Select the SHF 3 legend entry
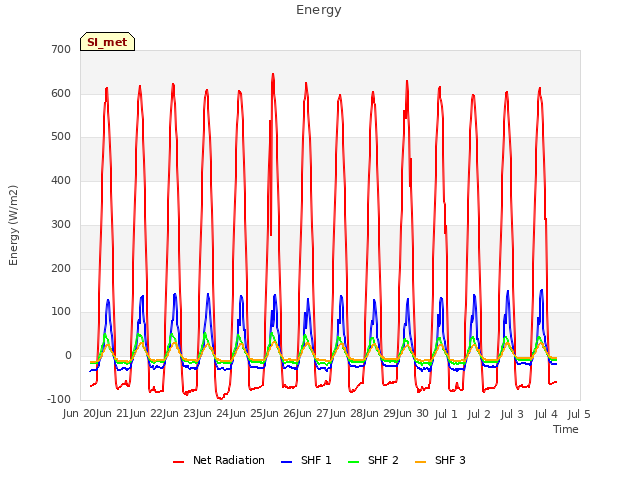This screenshot has width=640, height=480. pyautogui.click(x=440, y=460)
